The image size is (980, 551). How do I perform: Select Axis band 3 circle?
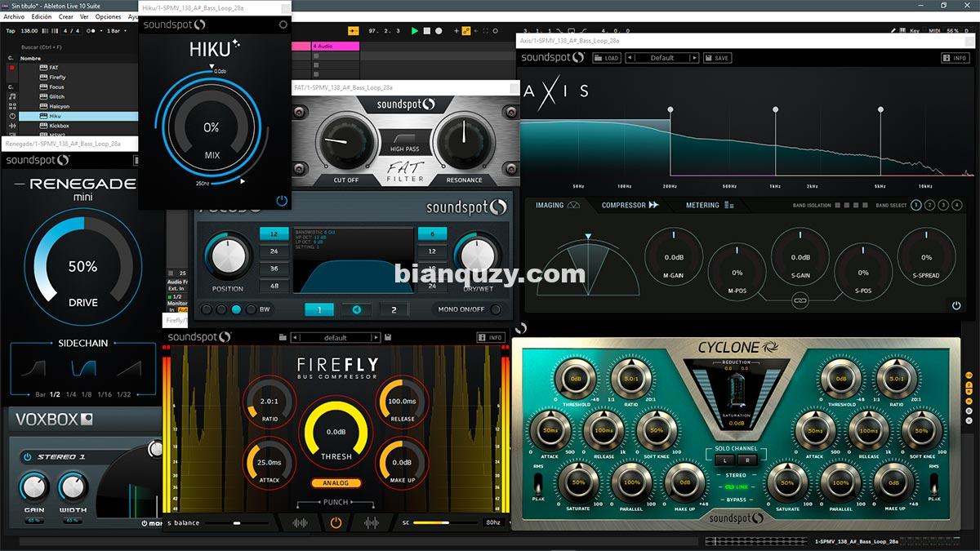coord(943,205)
